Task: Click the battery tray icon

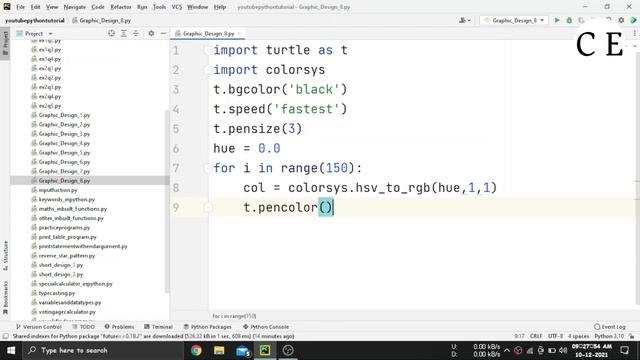Action: point(552,350)
